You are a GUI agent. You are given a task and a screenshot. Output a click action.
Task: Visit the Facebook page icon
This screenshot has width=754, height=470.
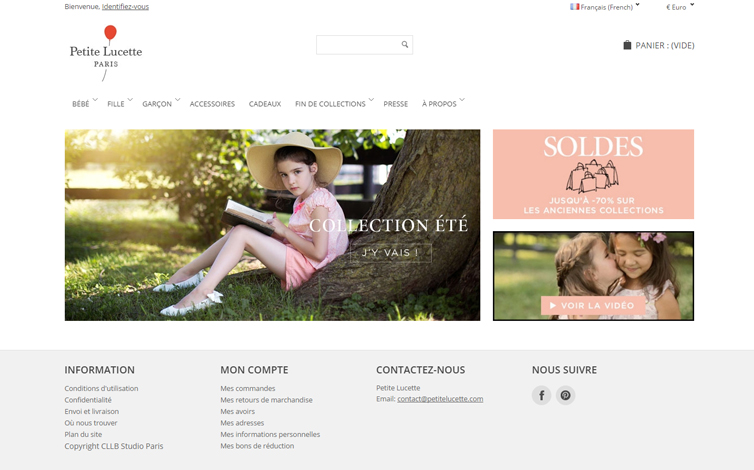[541, 395]
